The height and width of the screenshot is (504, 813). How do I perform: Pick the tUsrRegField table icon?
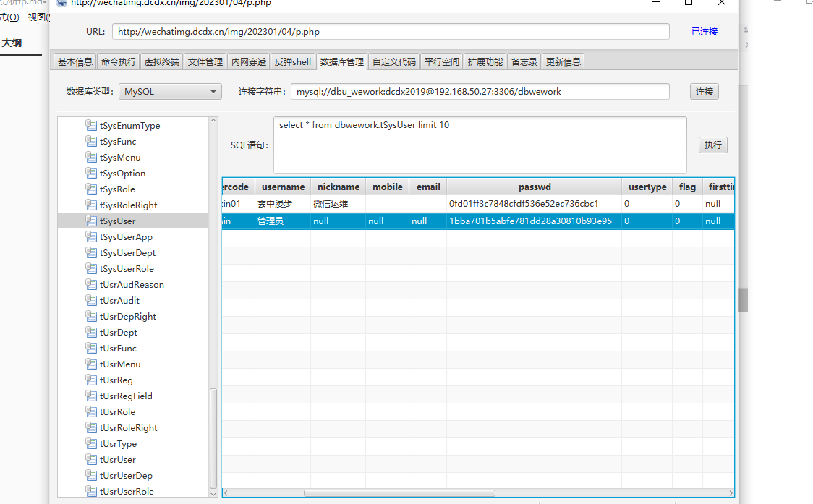coord(91,396)
